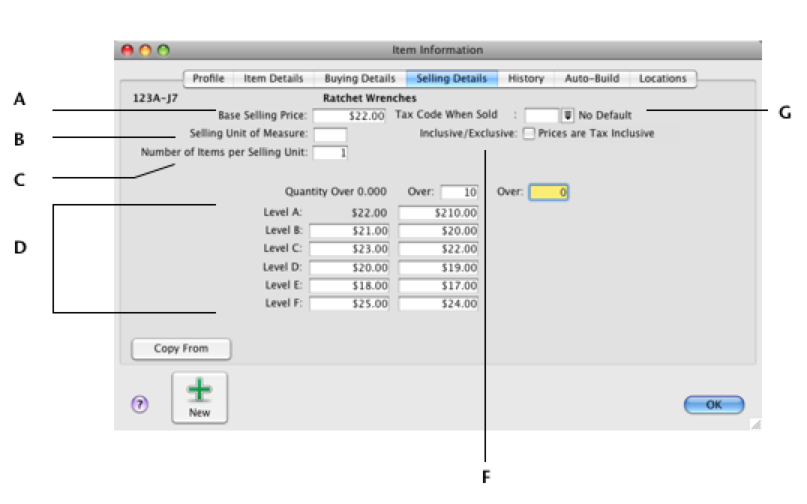Select the History tab
This screenshot has width=807, height=504.
click(525, 78)
